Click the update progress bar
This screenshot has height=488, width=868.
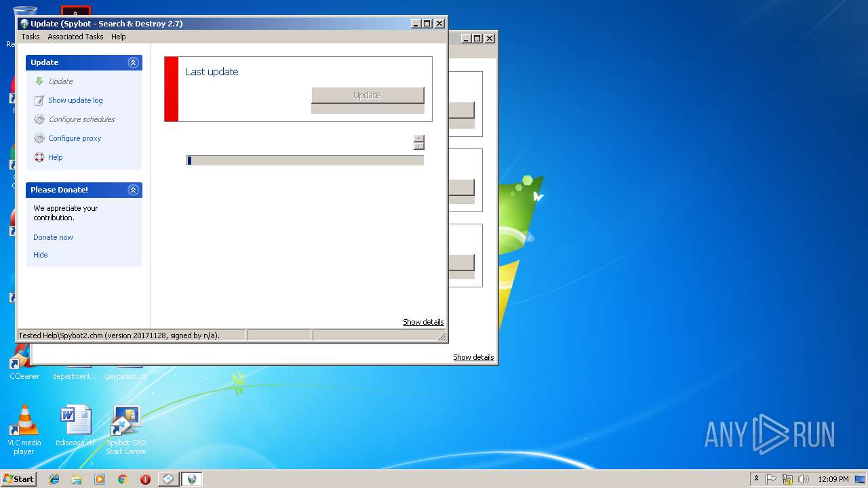(x=305, y=161)
